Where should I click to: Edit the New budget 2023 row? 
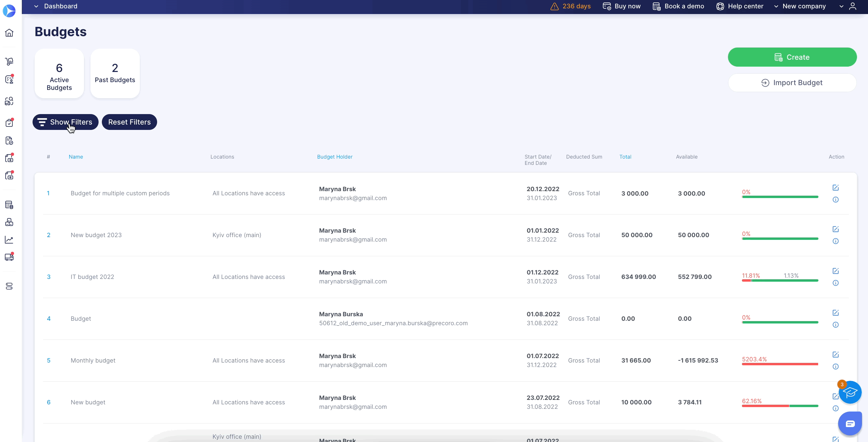(836, 229)
